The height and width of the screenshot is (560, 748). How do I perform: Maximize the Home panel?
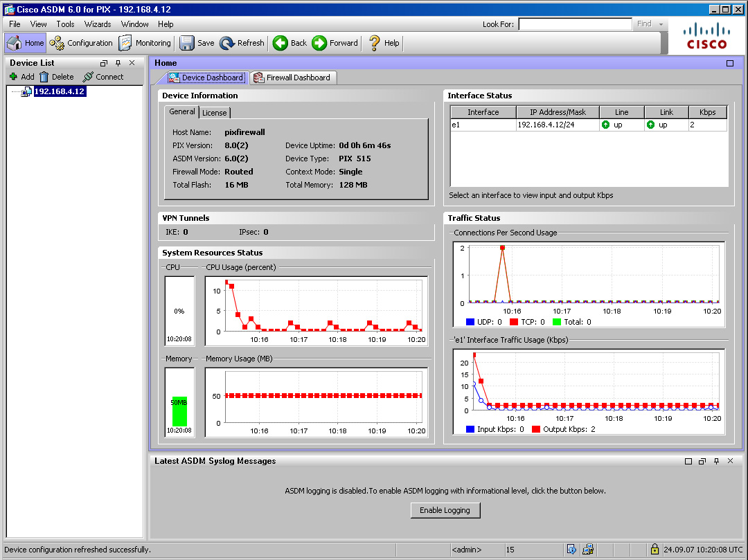730,63
